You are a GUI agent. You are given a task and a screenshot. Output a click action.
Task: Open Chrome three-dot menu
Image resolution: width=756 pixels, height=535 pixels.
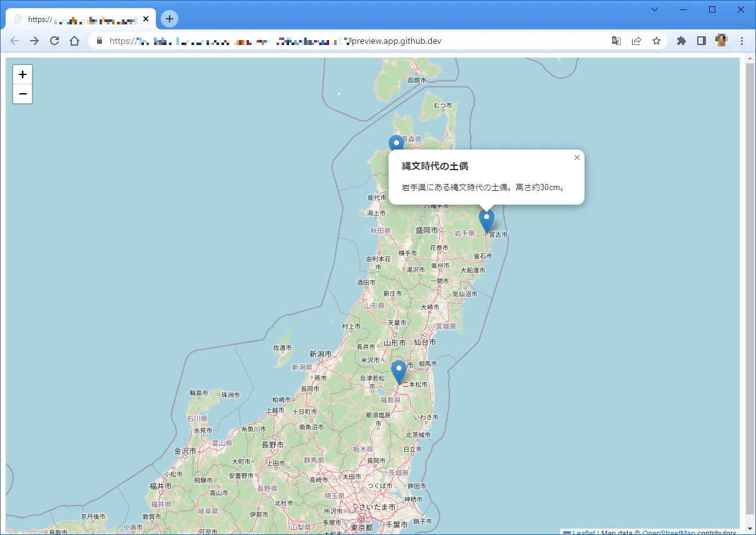[742, 41]
